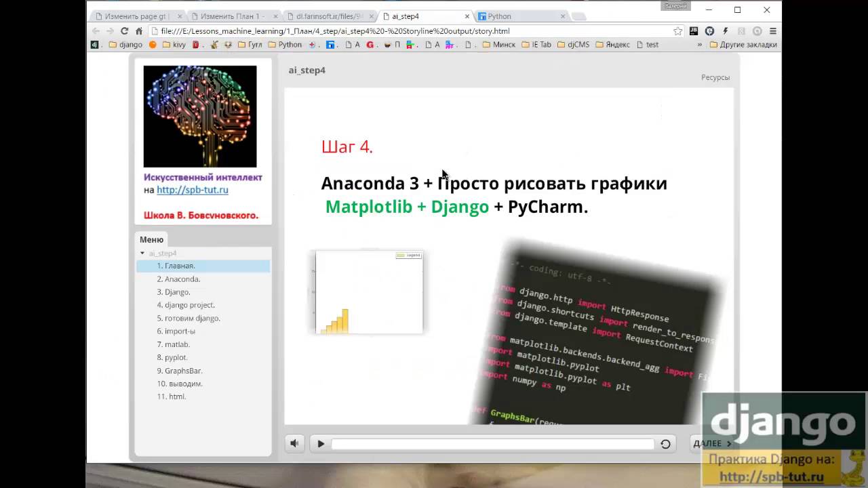The height and width of the screenshot is (488, 868).
Task: Open the browser home page
Action: 139,31
